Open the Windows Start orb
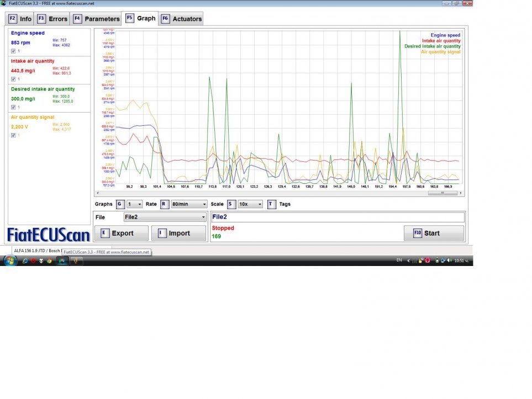Screen dimensions: 532x399 click(x=10, y=260)
